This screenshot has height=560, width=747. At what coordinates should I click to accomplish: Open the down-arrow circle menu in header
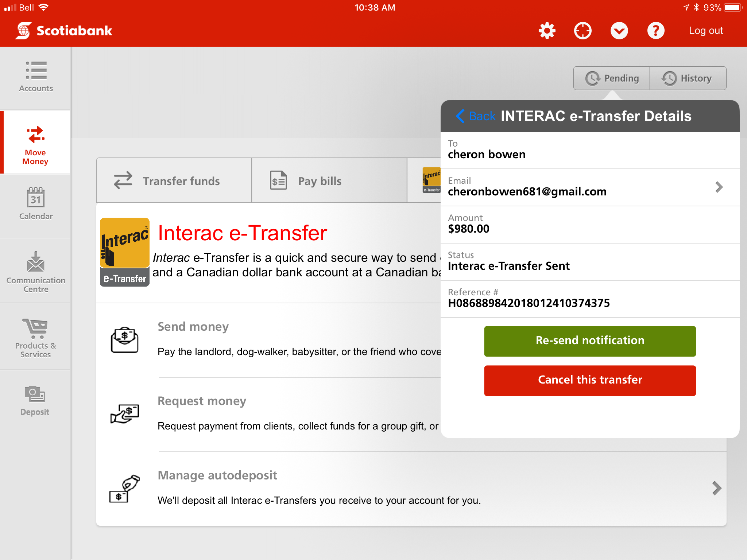(x=619, y=31)
